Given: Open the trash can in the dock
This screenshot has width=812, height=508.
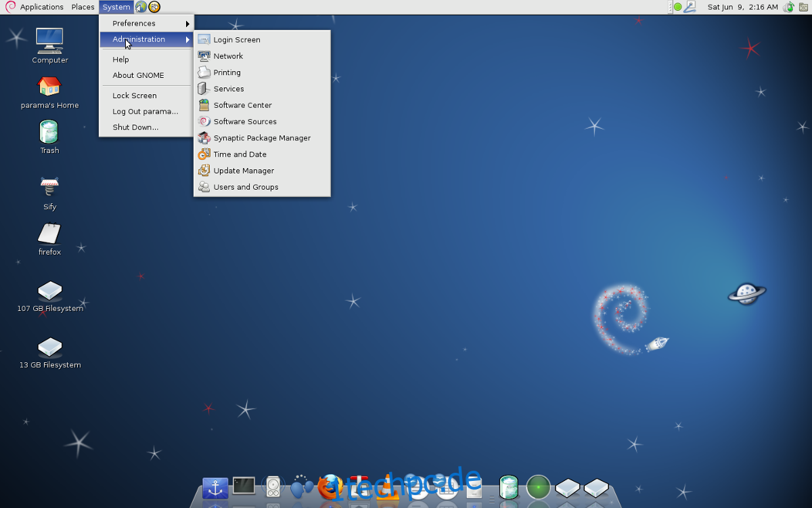Looking at the screenshot, I should tap(509, 487).
